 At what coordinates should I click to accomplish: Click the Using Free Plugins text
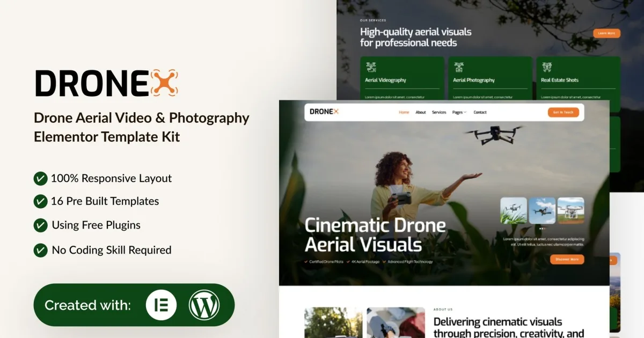point(96,225)
